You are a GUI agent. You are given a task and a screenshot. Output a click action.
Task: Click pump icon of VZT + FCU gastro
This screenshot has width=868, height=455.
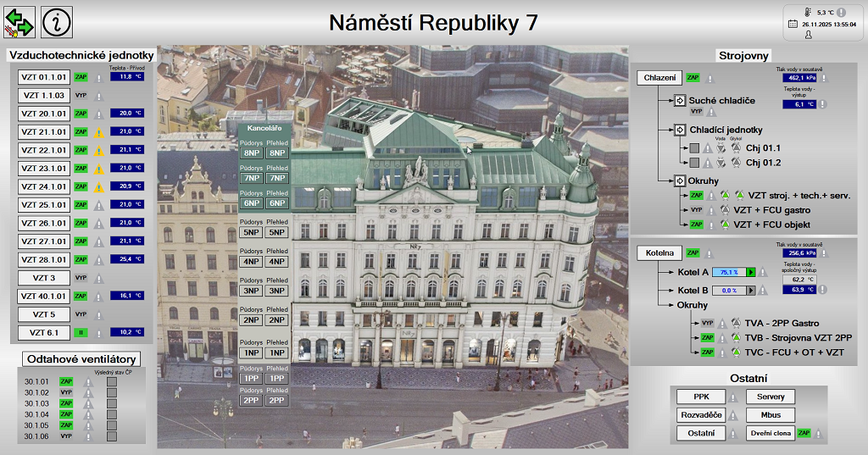click(x=726, y=210)
